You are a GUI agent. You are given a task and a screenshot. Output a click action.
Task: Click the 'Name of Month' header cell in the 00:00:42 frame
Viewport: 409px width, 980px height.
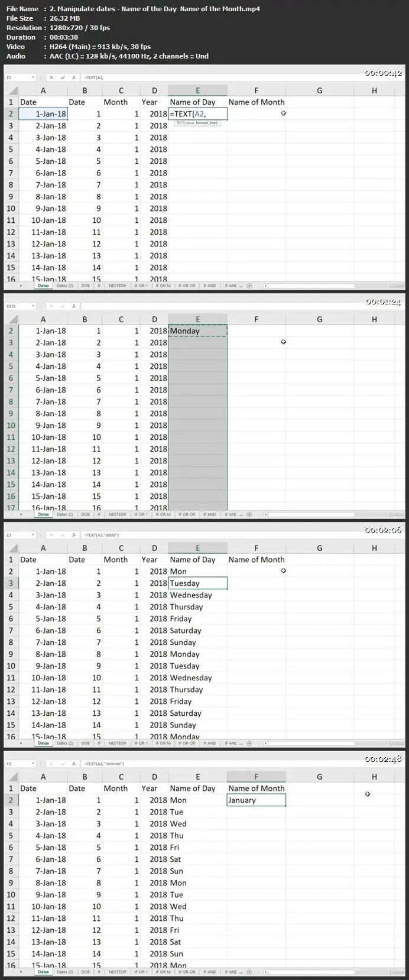pos(256,102)
